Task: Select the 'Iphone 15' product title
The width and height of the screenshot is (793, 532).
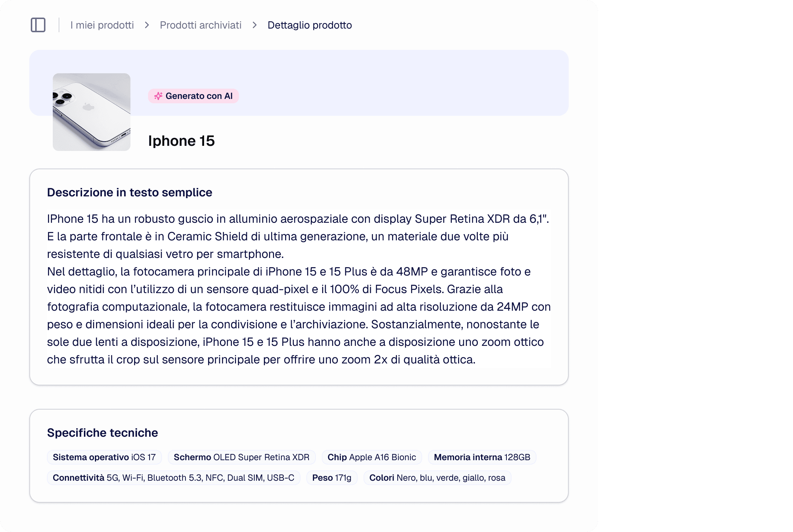Action: tap(181, 141)
